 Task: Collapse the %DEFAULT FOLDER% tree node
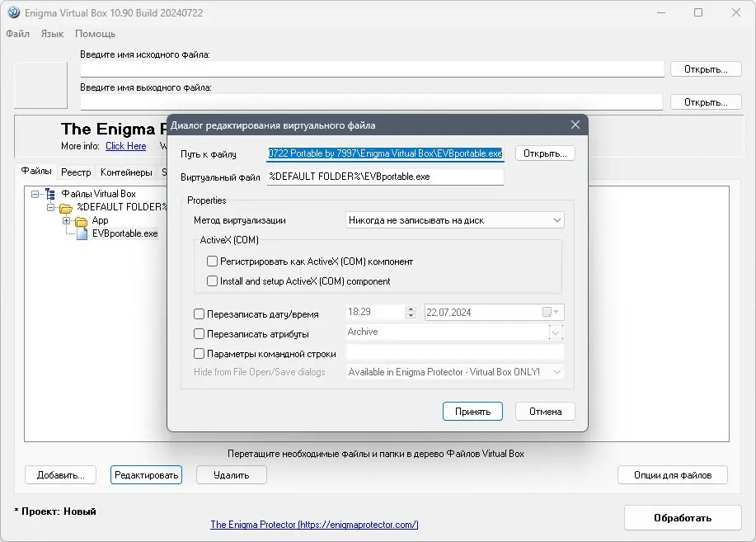point(50,208)
